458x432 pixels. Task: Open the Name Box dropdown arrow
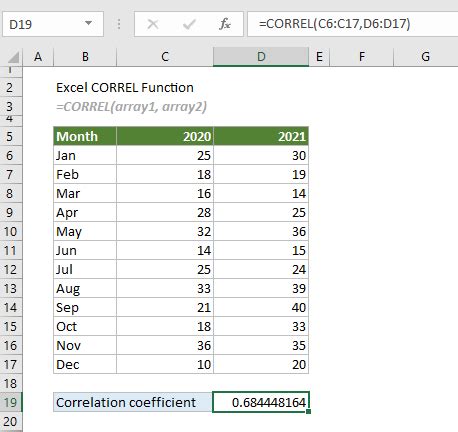88,23
